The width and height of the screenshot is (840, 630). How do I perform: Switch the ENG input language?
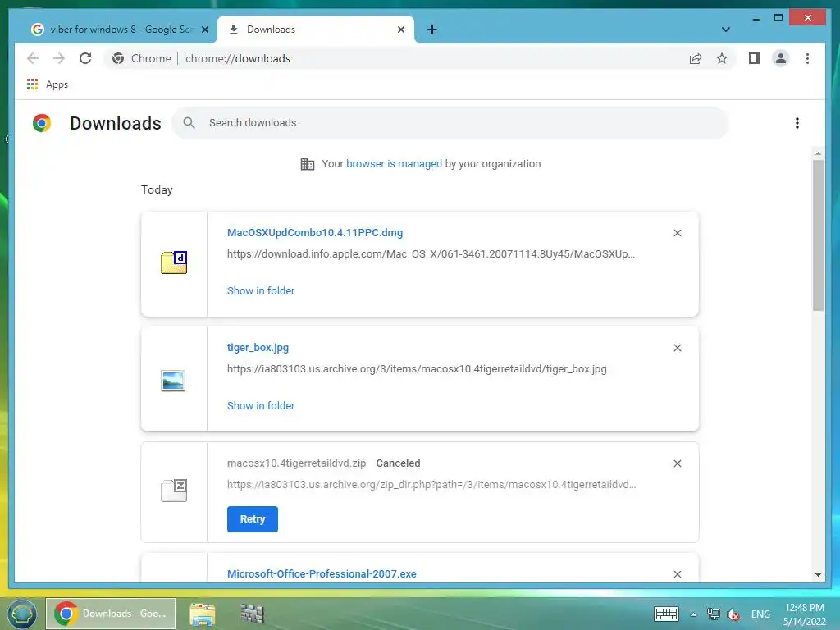tap(760, 614)
